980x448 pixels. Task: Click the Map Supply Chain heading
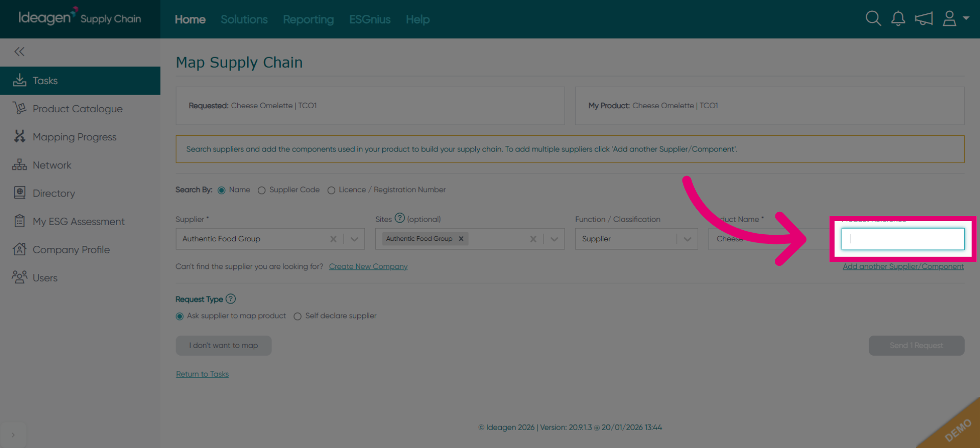click(x=239, y=62)
